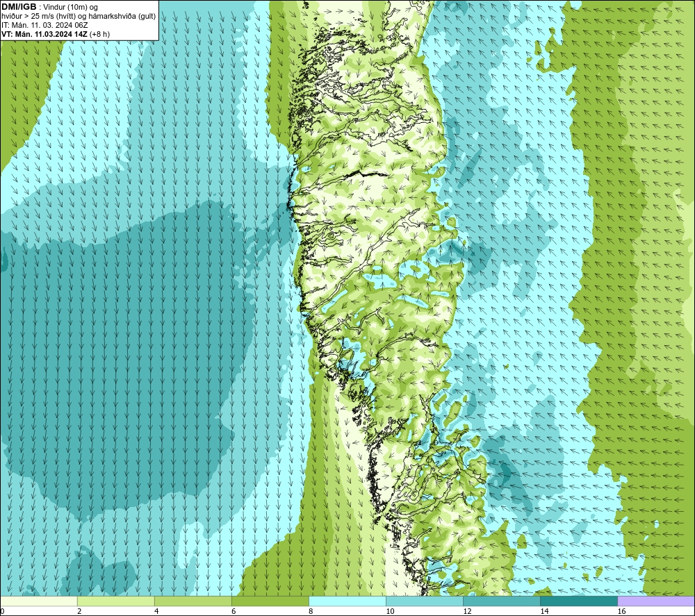Click the palest 0–2 m/s color swatch
The height and width of the screenshot is (616, 695).
(x=38, y=601)
